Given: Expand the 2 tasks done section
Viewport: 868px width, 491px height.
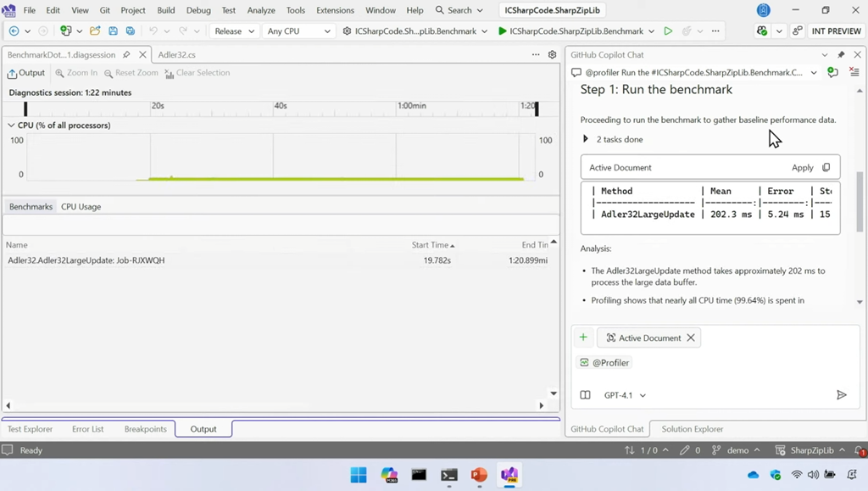Looking at the screenshot, I should 586,139.
